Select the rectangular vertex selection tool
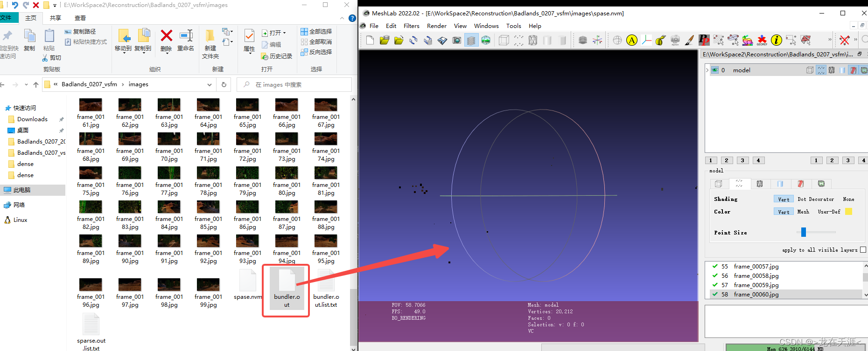868x351 pixels. click(791, 40)
